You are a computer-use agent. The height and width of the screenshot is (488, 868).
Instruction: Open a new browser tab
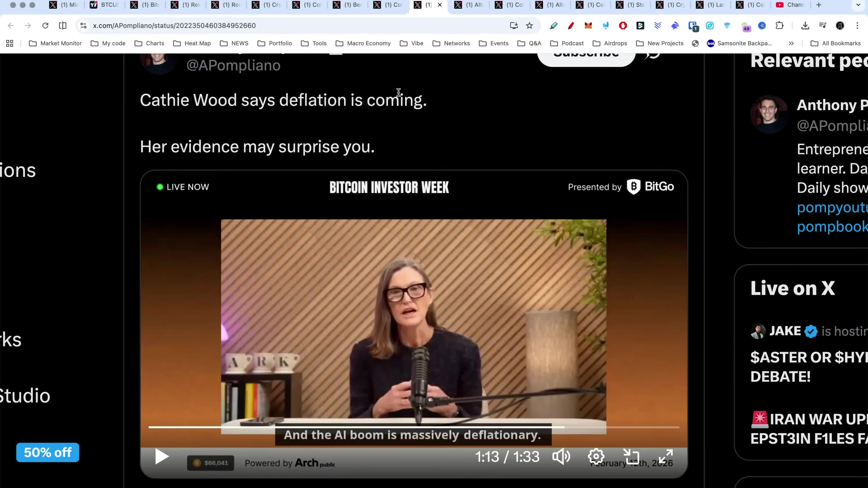(x=819, y=5)
